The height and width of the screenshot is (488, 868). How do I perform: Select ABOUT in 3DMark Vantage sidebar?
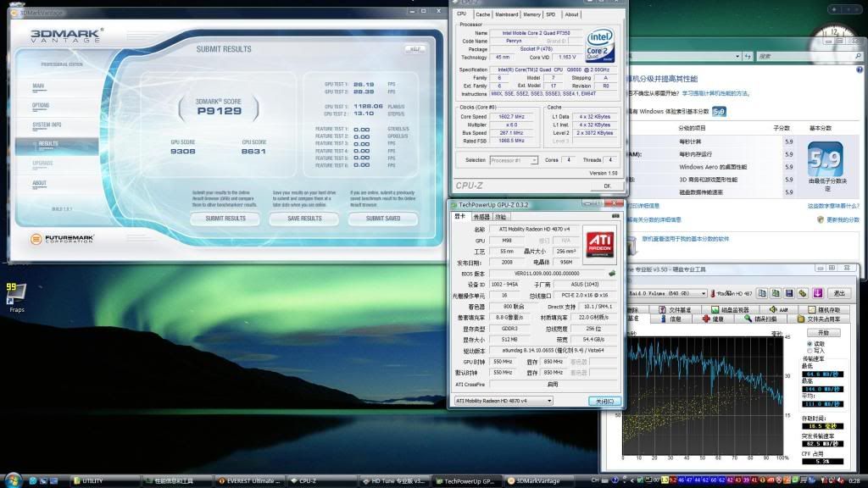(39, 183)
